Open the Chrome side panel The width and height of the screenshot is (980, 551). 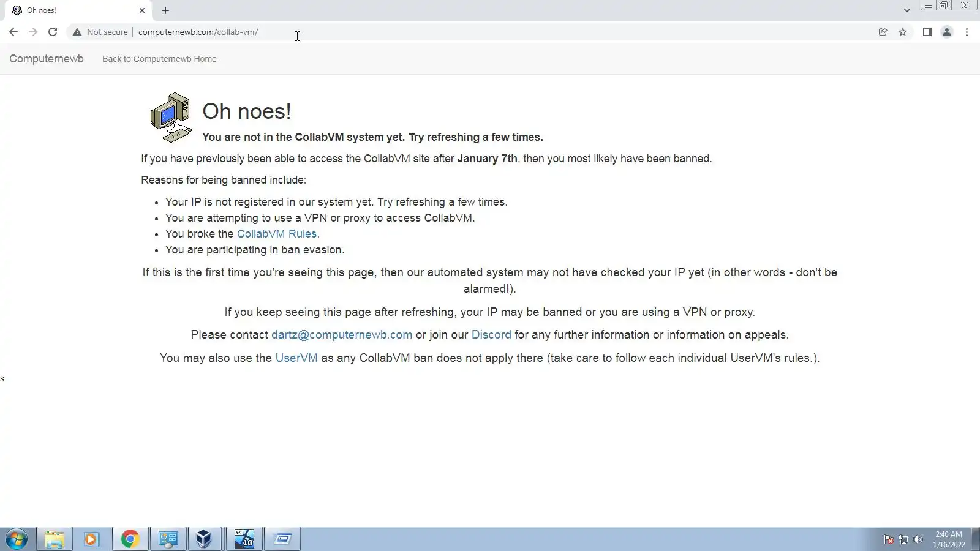[927, 32]
